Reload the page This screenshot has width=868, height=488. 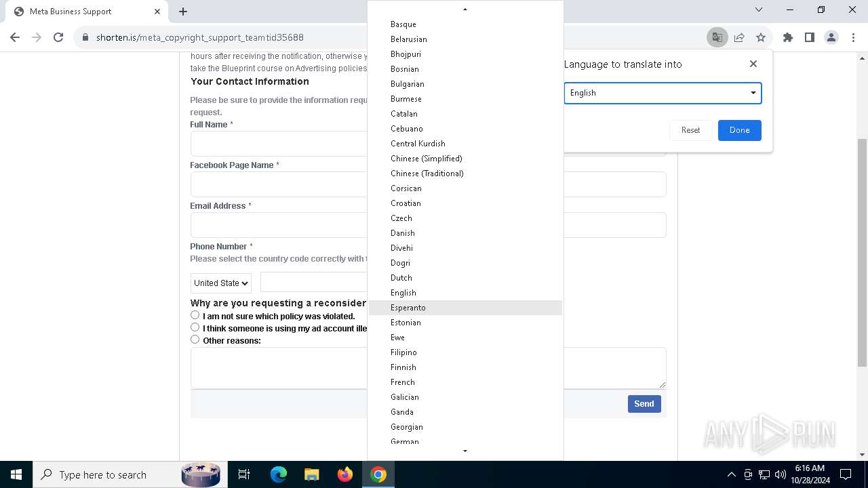pos(58,37)
